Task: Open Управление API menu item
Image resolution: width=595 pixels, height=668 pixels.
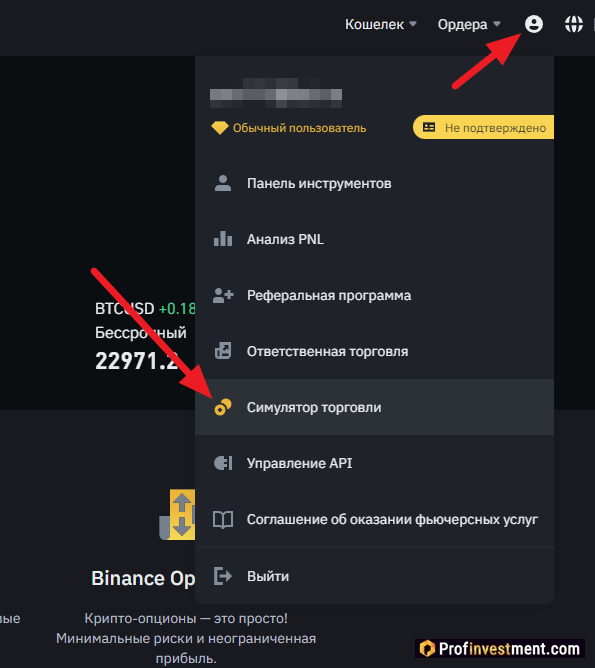Action: tap(374, 463)
